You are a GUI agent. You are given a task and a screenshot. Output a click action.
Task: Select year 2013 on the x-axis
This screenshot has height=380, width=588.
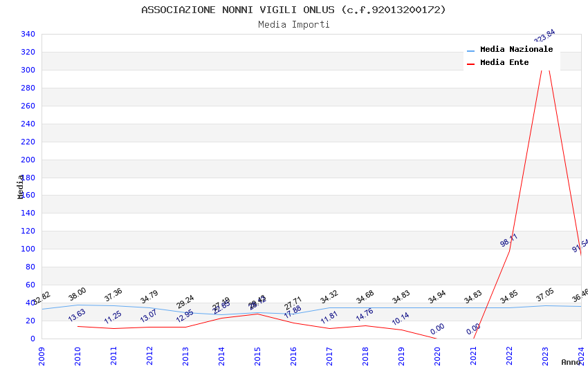point(185,356)
